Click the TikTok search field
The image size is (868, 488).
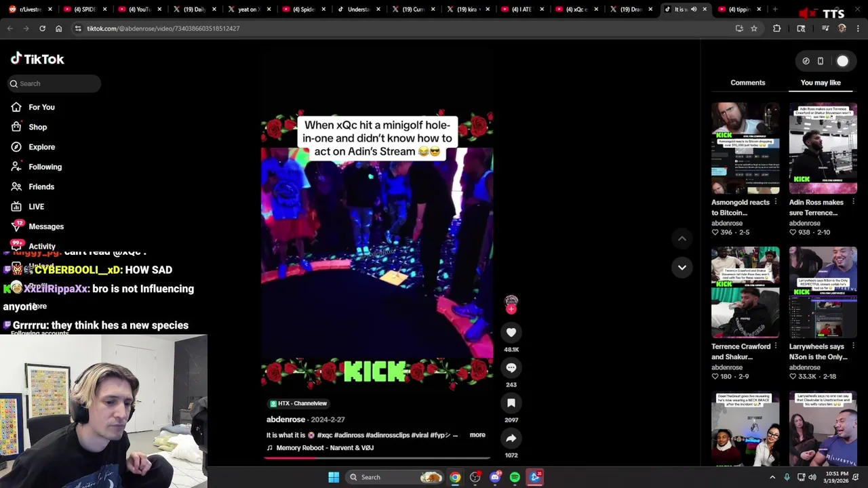pyautogui.click(x=54, y=83)
